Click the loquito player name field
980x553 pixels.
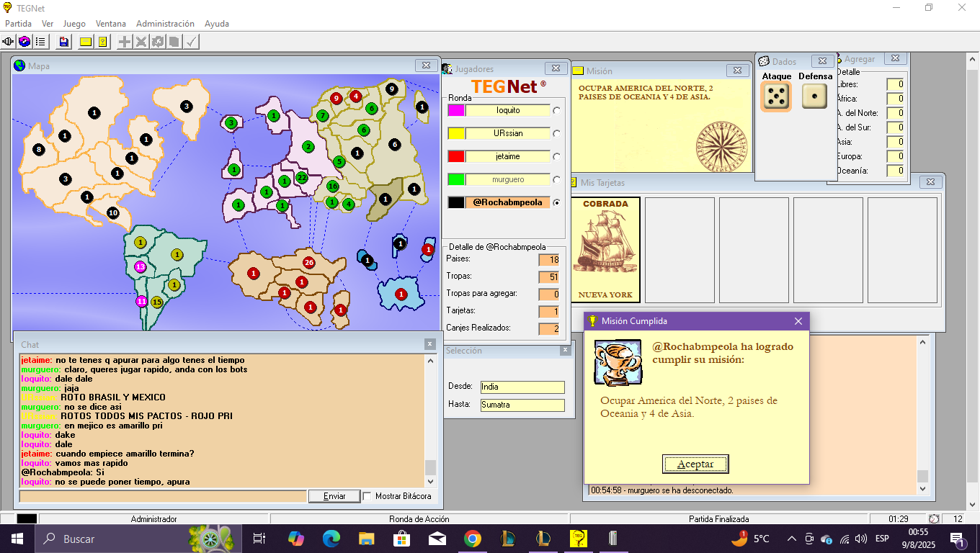tap(508, 110)
